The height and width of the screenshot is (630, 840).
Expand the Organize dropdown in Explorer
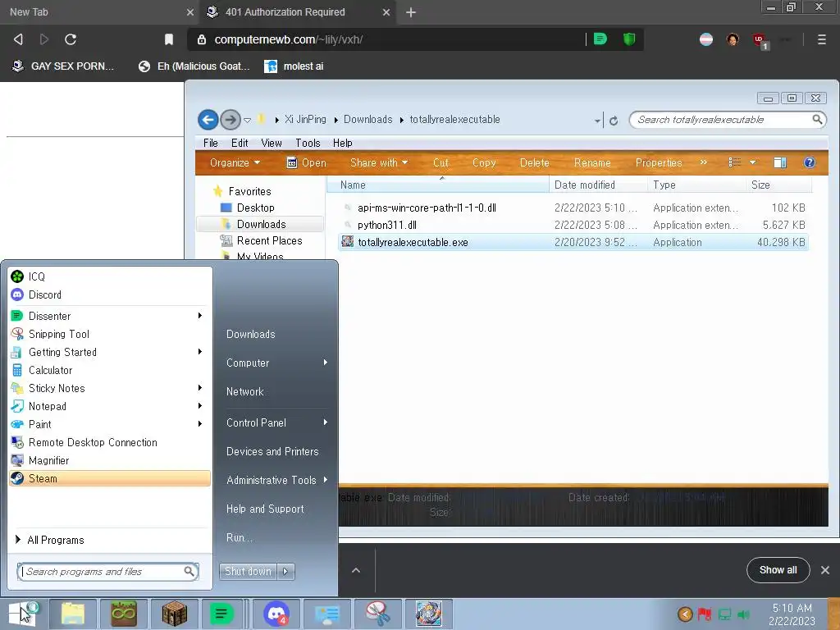coord(235,163)
